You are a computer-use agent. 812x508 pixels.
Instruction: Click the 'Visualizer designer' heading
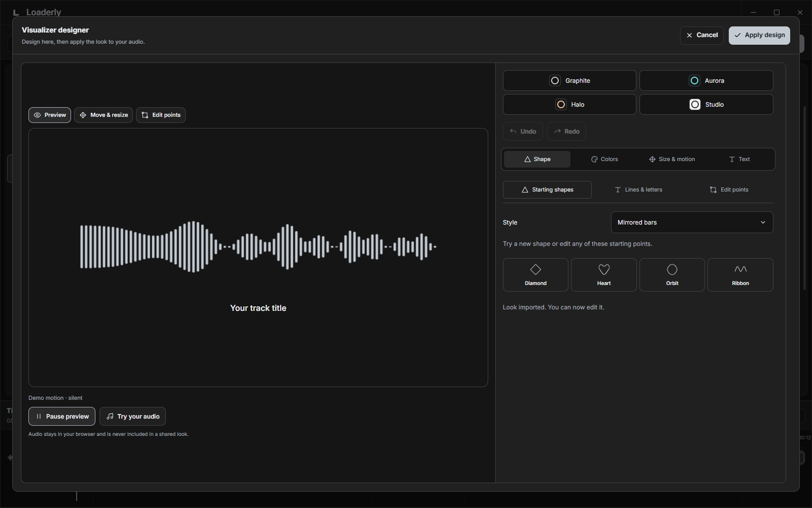pos(55,30)
